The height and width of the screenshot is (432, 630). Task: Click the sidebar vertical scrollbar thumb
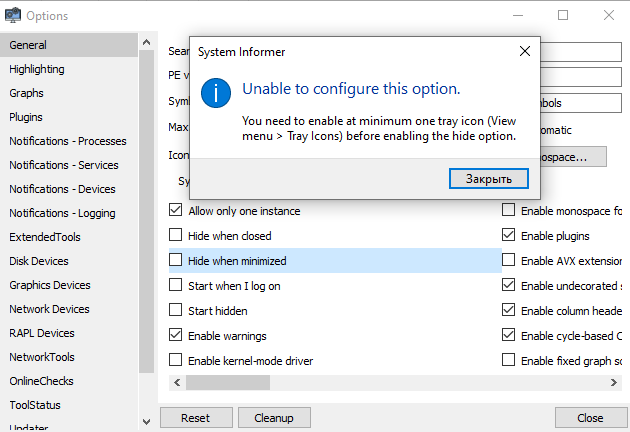[147, 212]
